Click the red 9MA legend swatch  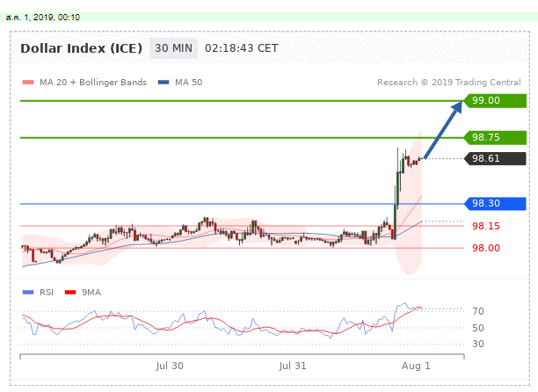tap(70, 292)
